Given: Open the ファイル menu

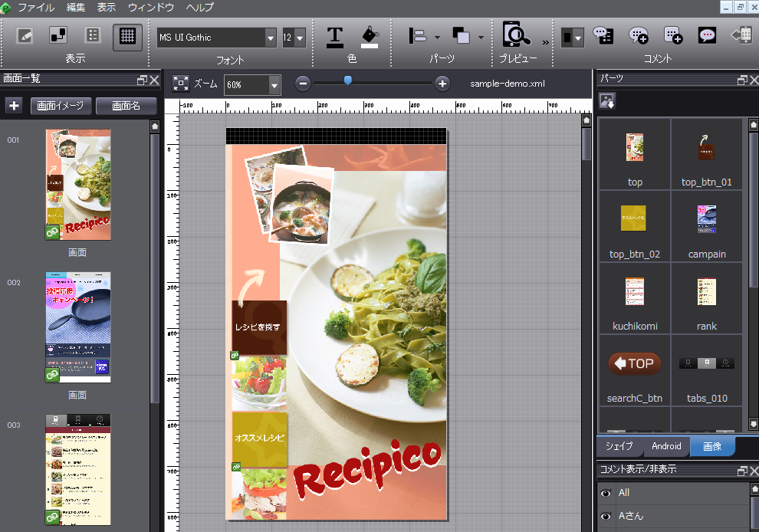Looking at the screenshot, I should pyautogui.click(x=36, y=7).
